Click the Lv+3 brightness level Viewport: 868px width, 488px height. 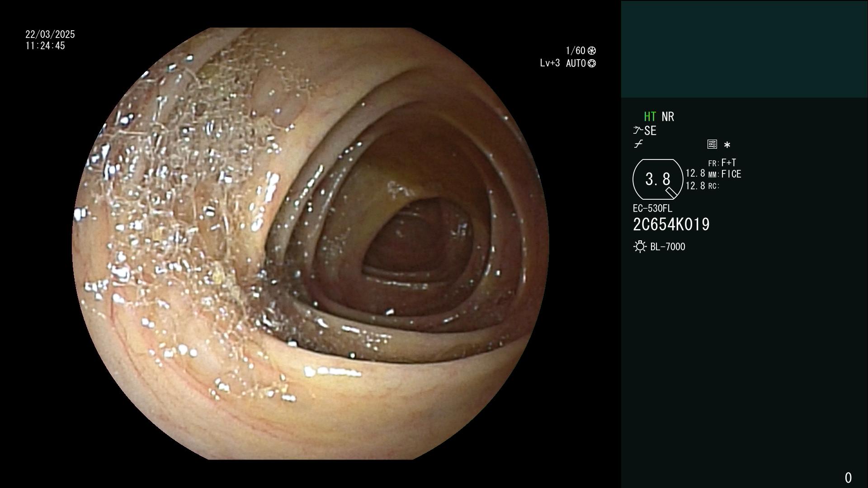(550, 63)
